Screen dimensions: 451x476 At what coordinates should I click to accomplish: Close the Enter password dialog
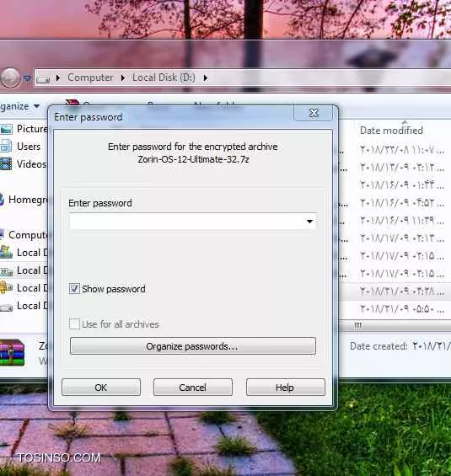(314, 113)
